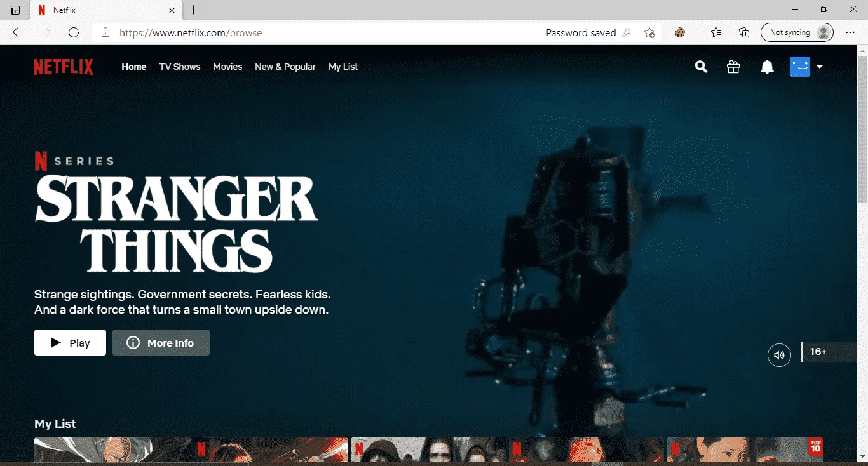Click the Stranger Things synopsis text
The width and height of the screenshot is (868, 466).
coord(182,302)
